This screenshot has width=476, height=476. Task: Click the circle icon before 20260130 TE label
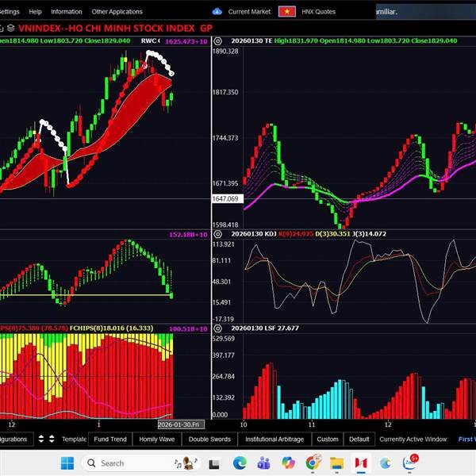click(x=221, y=40)
